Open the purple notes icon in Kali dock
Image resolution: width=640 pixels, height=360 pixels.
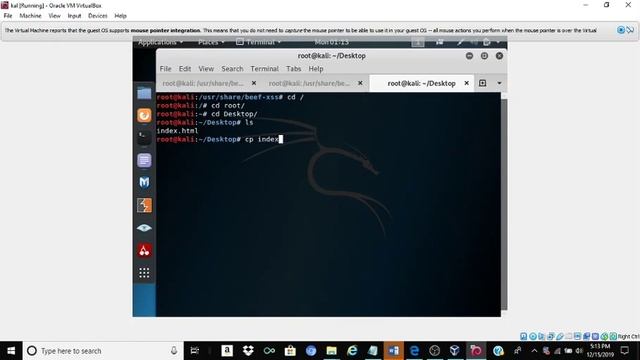point(144,160)
